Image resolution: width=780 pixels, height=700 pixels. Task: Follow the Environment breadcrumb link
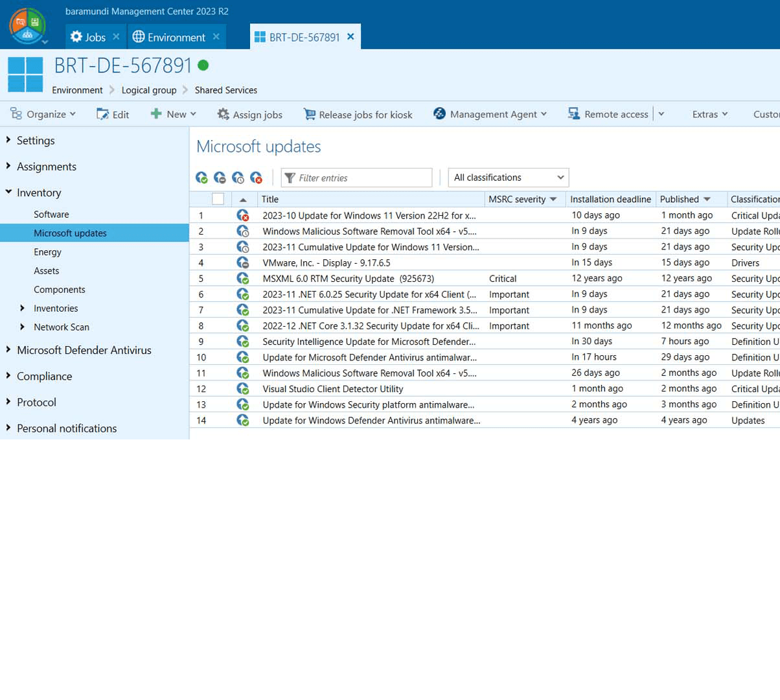pos(77,90)
